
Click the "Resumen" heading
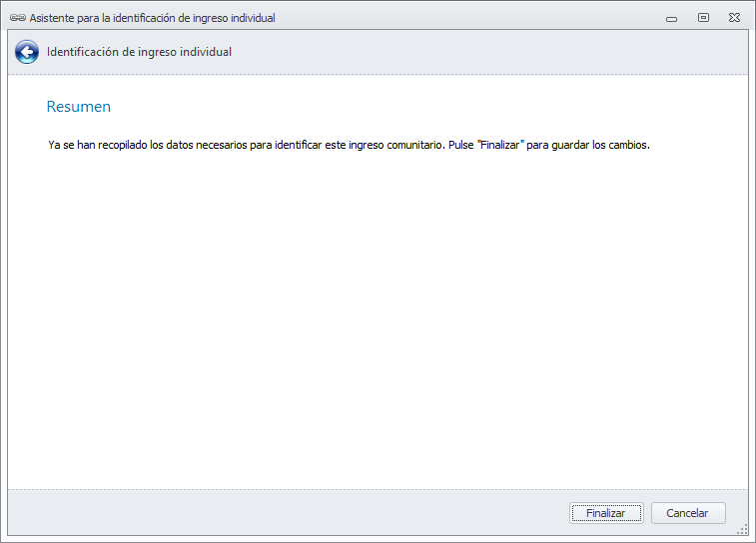coord(79,107)
